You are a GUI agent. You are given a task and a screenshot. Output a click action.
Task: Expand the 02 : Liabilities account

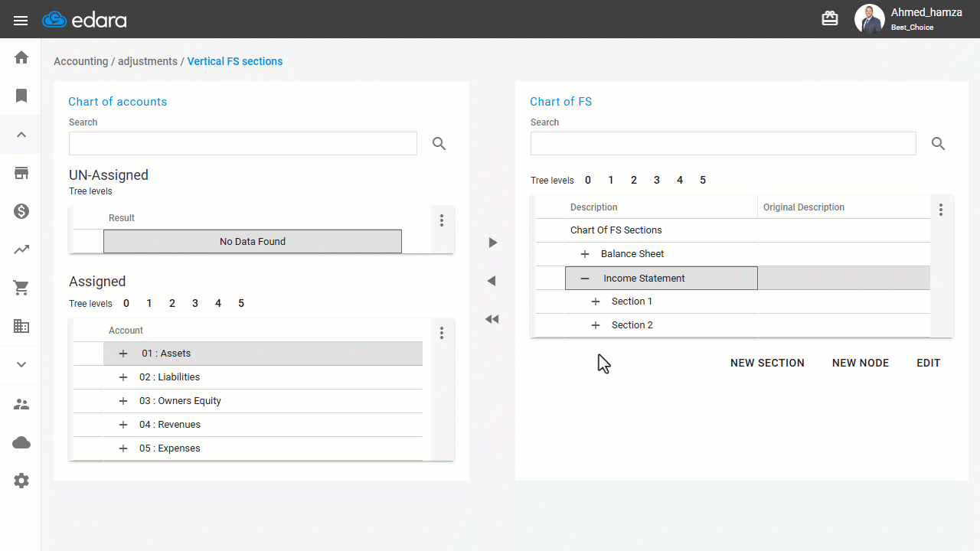pyautogui.click(x=123, y=377)
